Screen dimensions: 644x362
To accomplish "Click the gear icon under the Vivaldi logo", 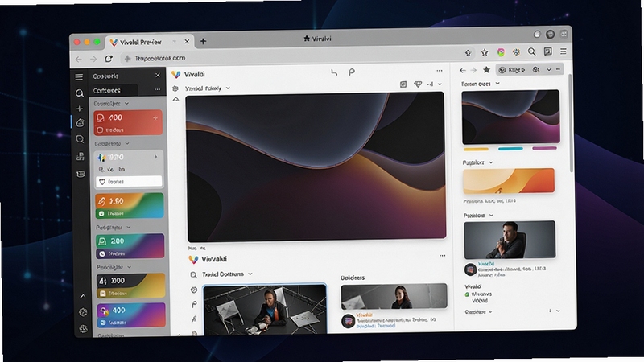I will (175, 88).
